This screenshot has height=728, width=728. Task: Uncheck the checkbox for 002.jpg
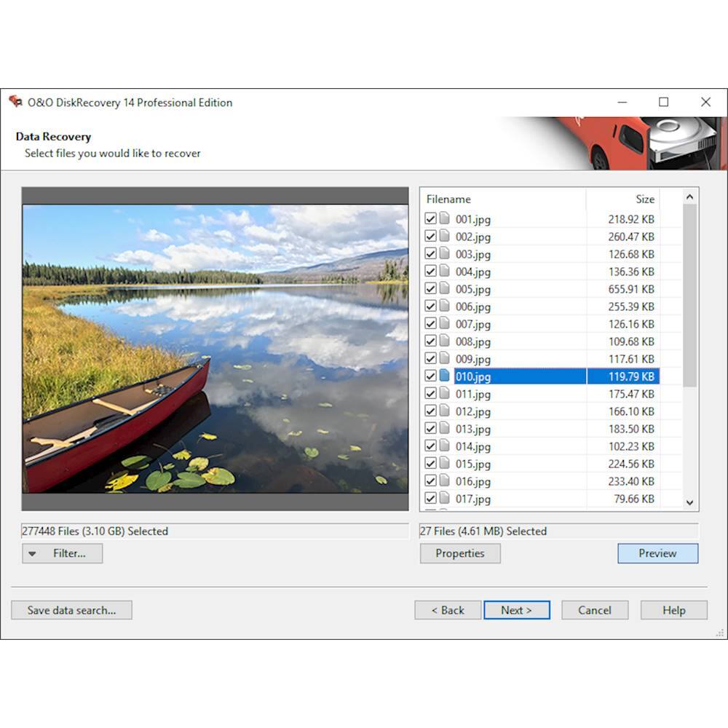click(x=430, y=237)
